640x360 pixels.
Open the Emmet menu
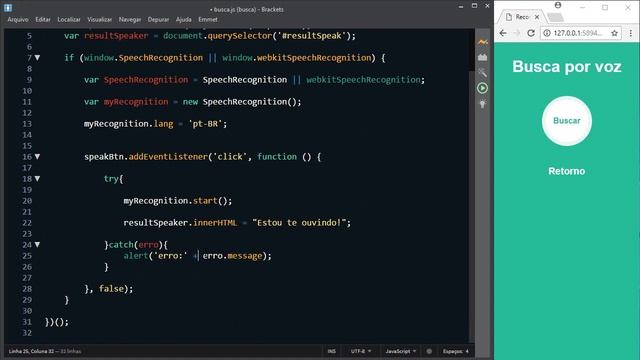click(208, 19)
